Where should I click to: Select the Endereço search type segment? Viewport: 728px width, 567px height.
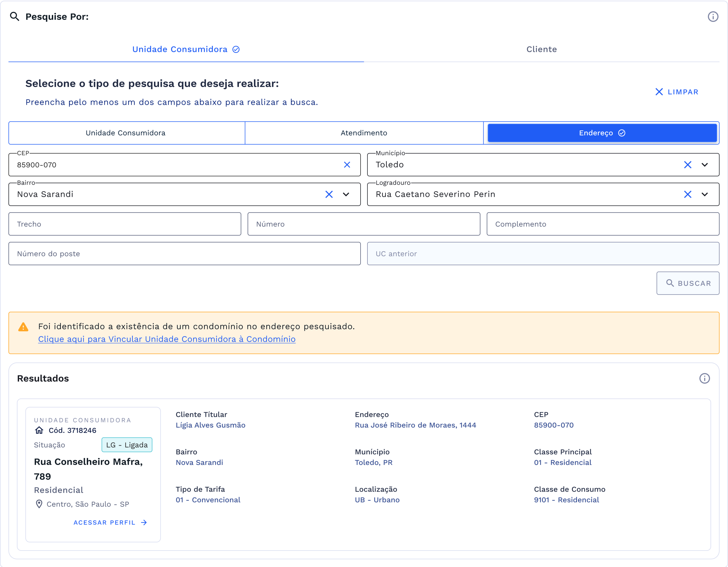602,133
